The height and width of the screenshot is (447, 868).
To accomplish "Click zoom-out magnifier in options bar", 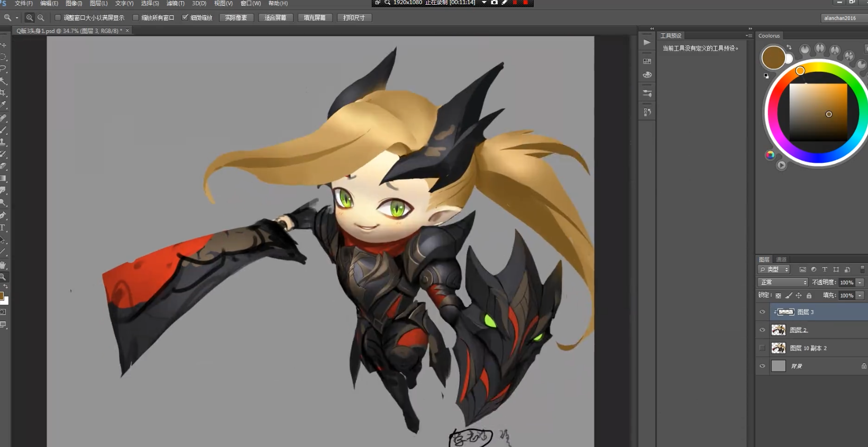I will click(x=41, y=17).
